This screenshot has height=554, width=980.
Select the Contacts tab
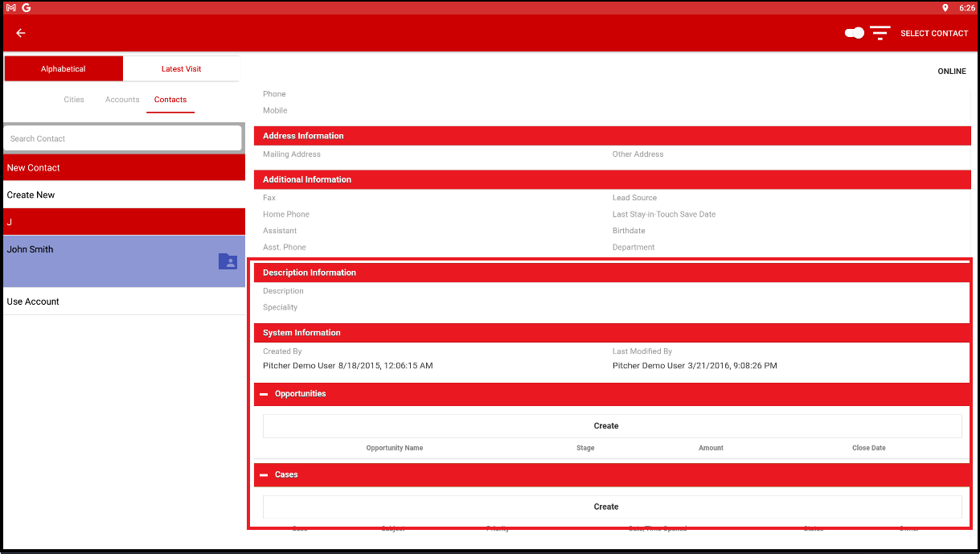pos(170,99)
